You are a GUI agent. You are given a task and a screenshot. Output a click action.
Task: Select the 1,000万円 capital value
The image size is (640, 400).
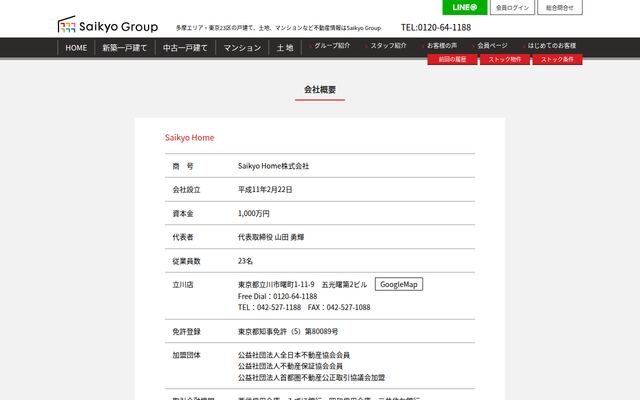click(x=254, y=213)
